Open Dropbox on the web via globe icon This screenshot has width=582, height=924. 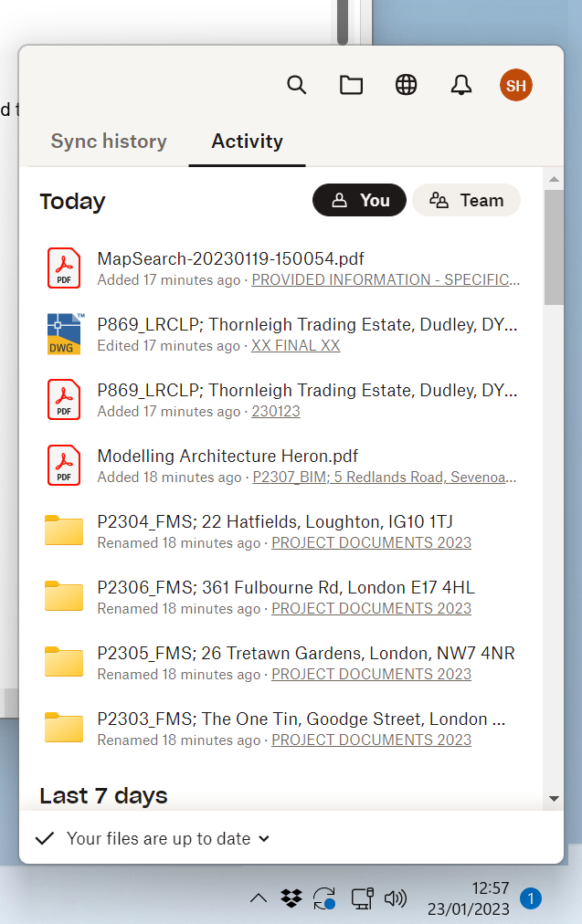click(x=406, y=85)
